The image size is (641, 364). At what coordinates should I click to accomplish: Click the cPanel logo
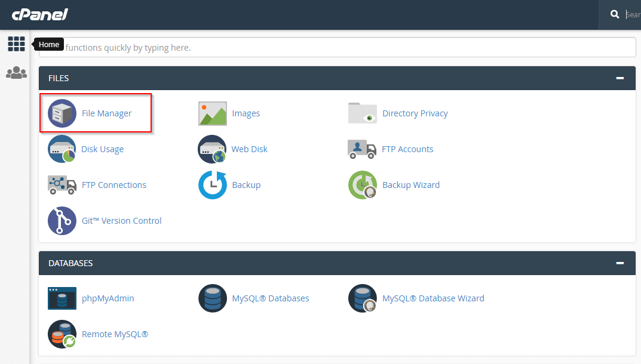pos(39,15)
